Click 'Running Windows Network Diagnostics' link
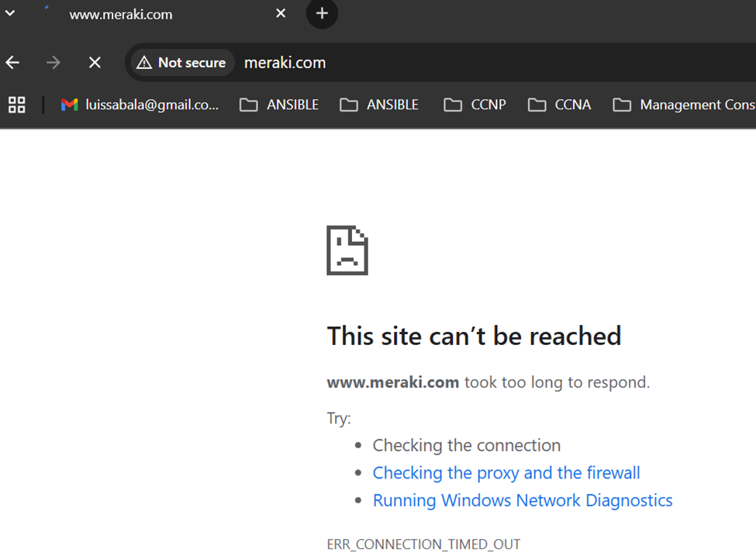 523,500
